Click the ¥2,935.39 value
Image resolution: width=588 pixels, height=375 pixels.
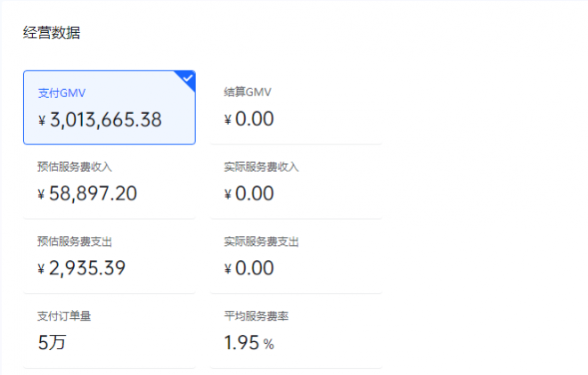(81, 268)
